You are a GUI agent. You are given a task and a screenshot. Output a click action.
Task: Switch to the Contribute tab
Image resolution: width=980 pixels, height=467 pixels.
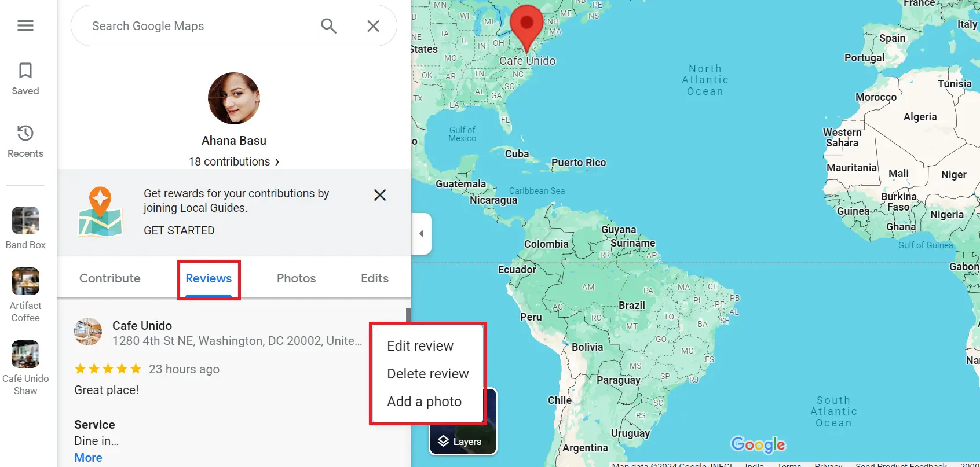pos(110,278)
